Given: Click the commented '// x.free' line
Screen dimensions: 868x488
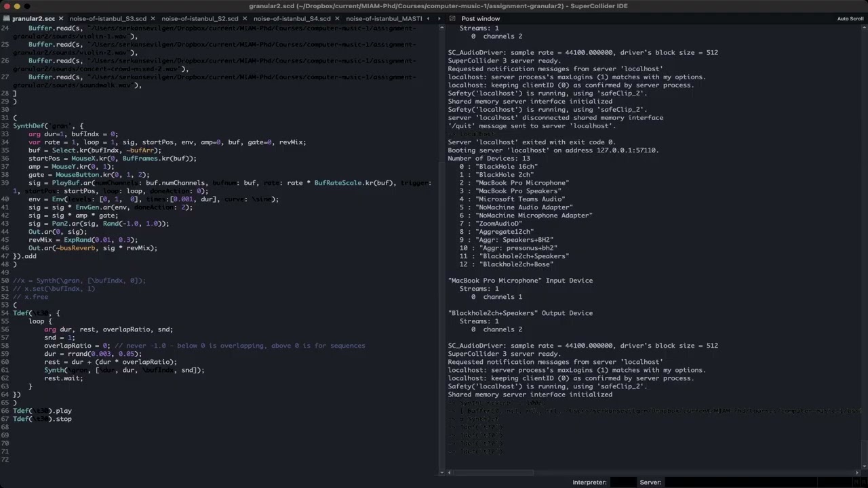Looking at the screenshot, I should [x=31, y=297].
